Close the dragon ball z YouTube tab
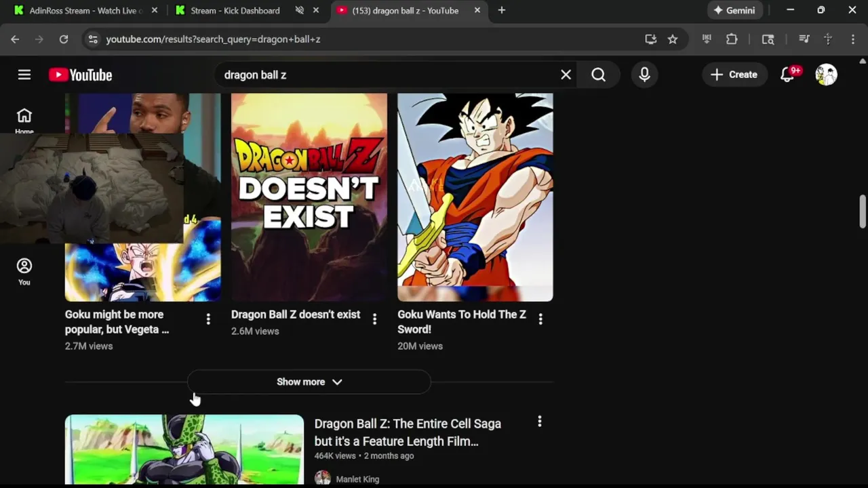The height and width of the screenshot is (488, 868). pos(477,10)
